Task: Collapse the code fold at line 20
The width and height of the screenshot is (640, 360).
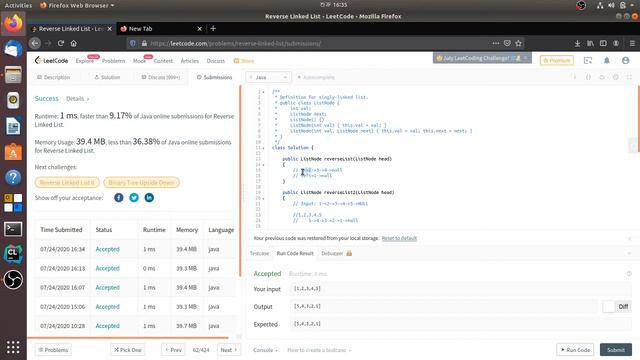Action: point(264,198)
